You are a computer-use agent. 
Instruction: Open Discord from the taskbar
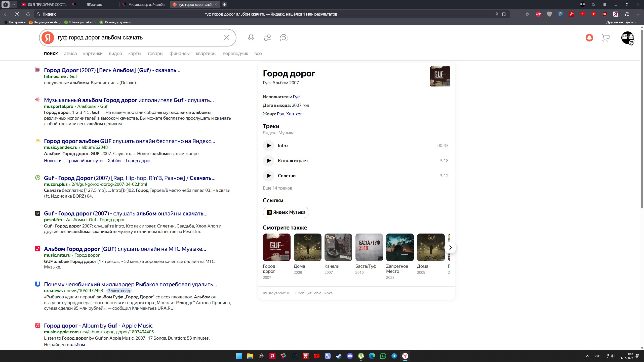tap(350, 356)
